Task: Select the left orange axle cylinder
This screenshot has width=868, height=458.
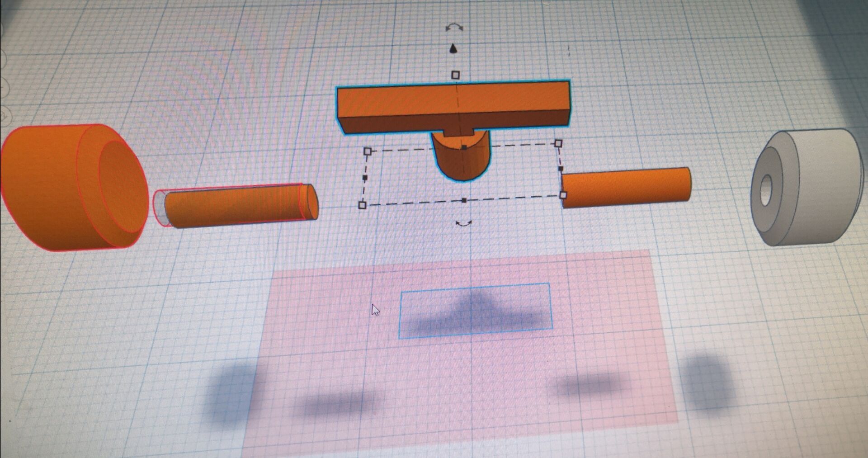Action: [x=240, y=206]
